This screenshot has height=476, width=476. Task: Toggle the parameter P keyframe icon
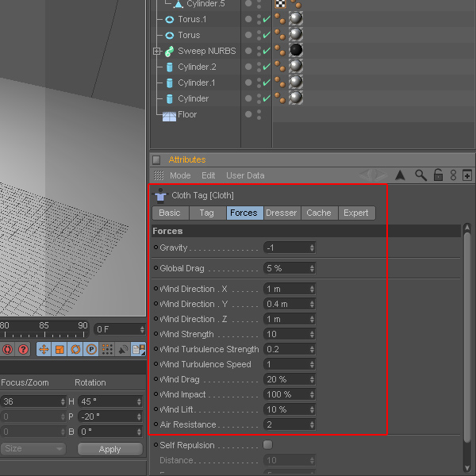coord(91,349)
